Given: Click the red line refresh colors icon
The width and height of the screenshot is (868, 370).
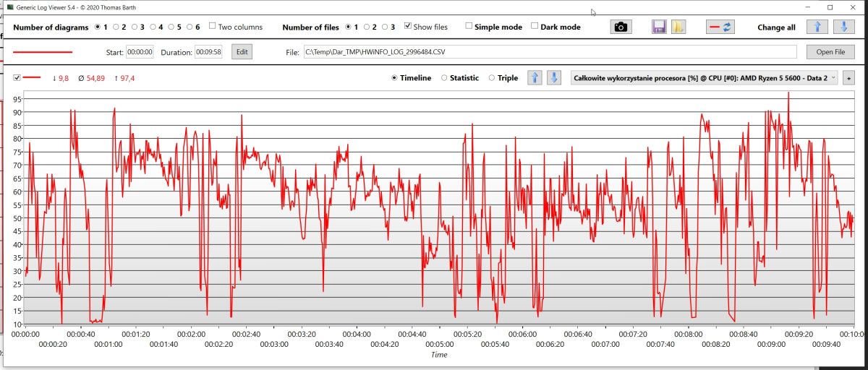Looking at the screenshot, I should pos(720,27).
